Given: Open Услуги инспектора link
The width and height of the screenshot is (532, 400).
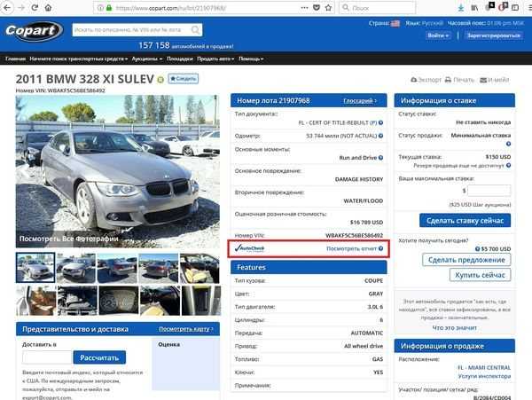Looking at the screenshot, I should [x=484, y=376].
